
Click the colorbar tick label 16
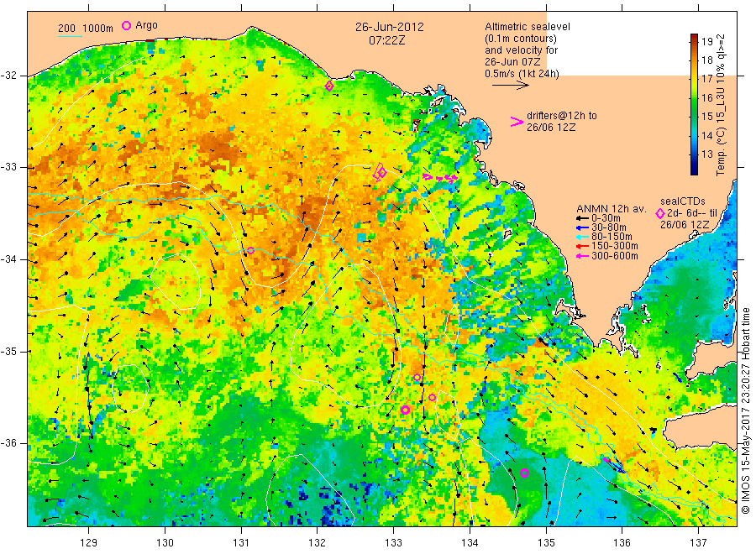coord(706,98)
